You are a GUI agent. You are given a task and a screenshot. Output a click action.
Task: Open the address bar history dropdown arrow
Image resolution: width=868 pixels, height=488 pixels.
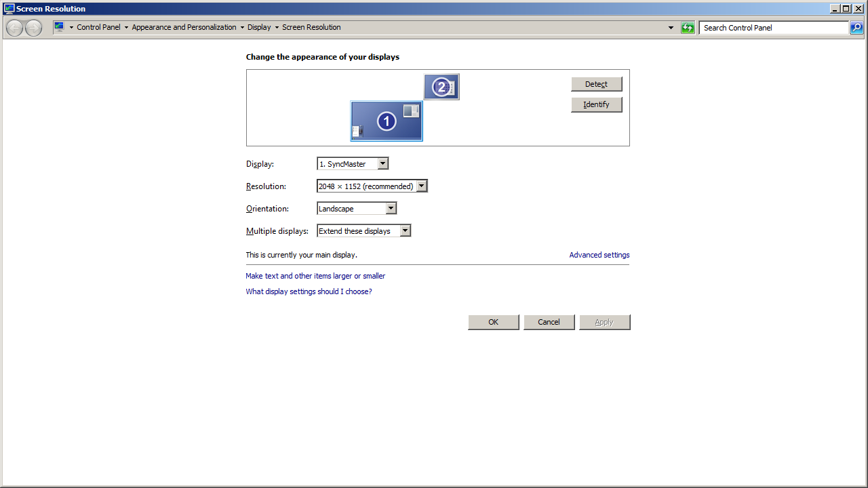coord(671,28)
